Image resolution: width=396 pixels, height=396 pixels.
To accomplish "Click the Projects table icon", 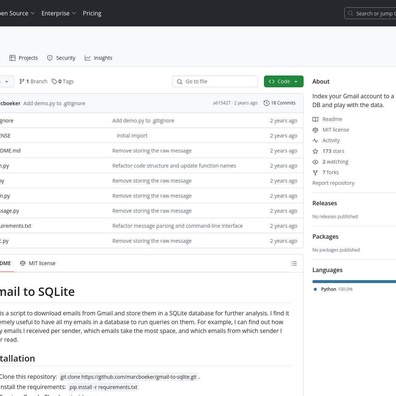I will point(12,58).
